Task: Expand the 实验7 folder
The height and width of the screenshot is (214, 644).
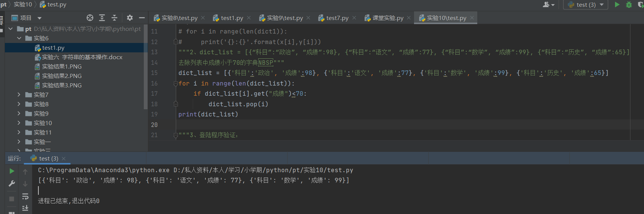Action: [x=19, y=95]
